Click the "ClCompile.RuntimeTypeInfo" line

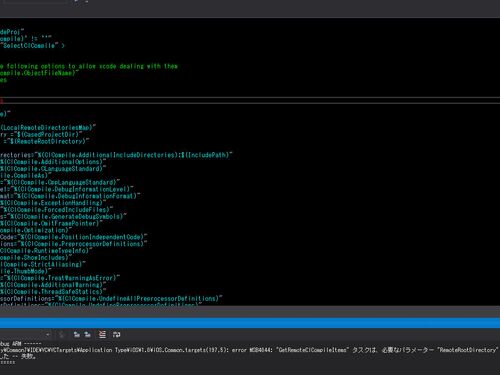click(46, 251)
